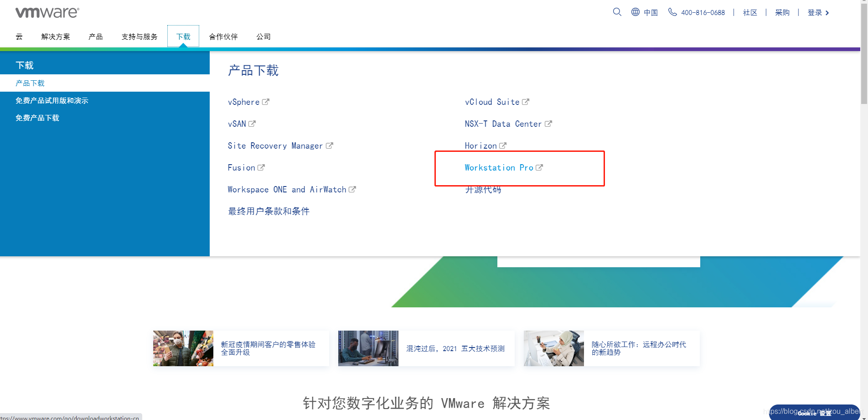The width and height of the screenshot is (868, 420).
Task: Click the globe region icon
Action: (635, 12)
